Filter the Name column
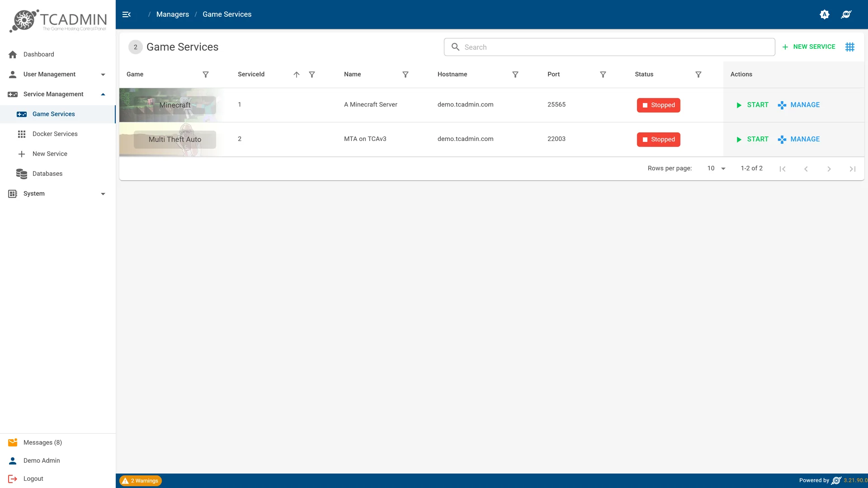 pos(406,75)
